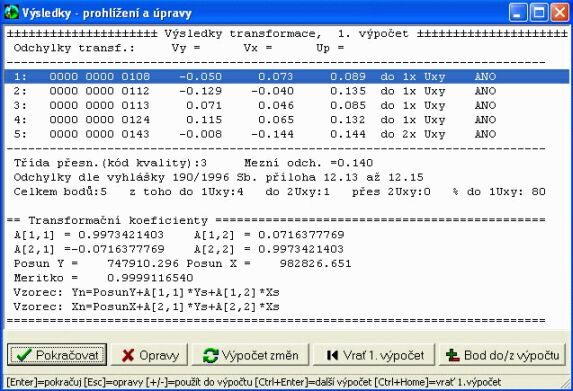Click the Opravy button label
Image resolution: width=573 pixels, height=391 pixels.
coord(159,355)
